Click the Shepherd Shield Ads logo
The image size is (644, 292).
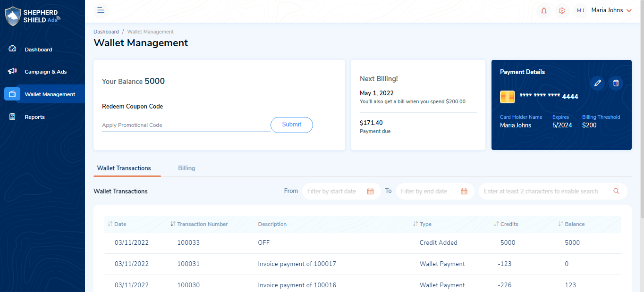[x=33, y=16]
